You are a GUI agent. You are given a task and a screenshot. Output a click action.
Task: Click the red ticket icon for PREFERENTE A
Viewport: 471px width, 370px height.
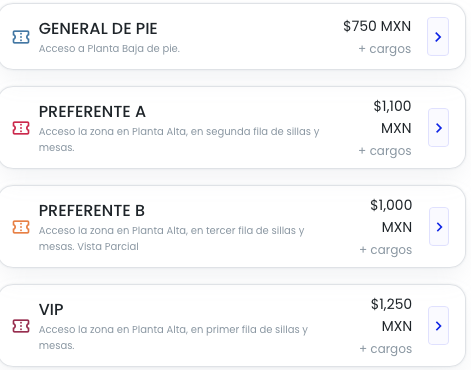point(21,128)
